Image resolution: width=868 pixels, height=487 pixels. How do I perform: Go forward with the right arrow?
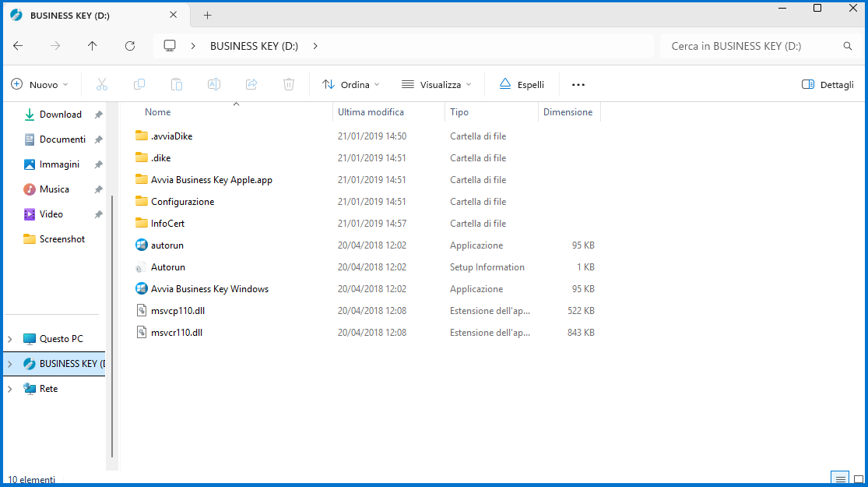pos(55,46)
